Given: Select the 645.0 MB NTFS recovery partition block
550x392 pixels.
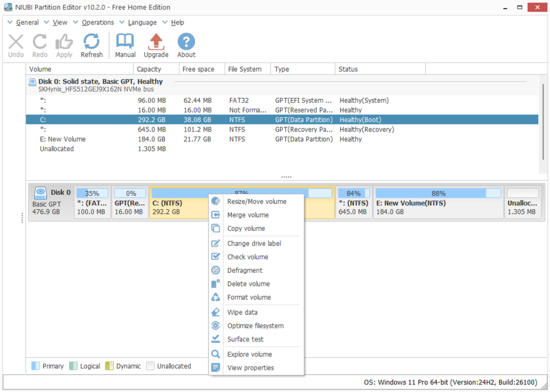Looking at the screenshot, I should 353,202.
